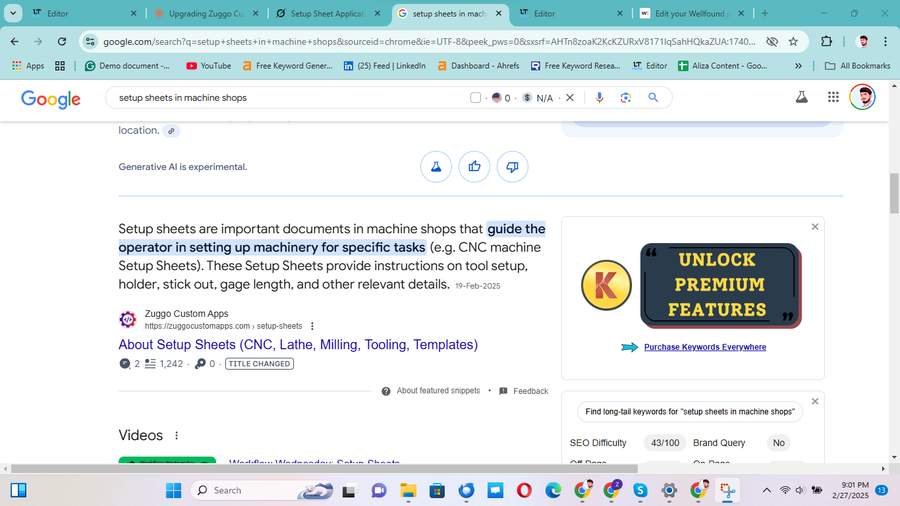Give thumbs down to AI overview
Image resolution: width=900 pixels, height=506 pixels.
(512, 166)
